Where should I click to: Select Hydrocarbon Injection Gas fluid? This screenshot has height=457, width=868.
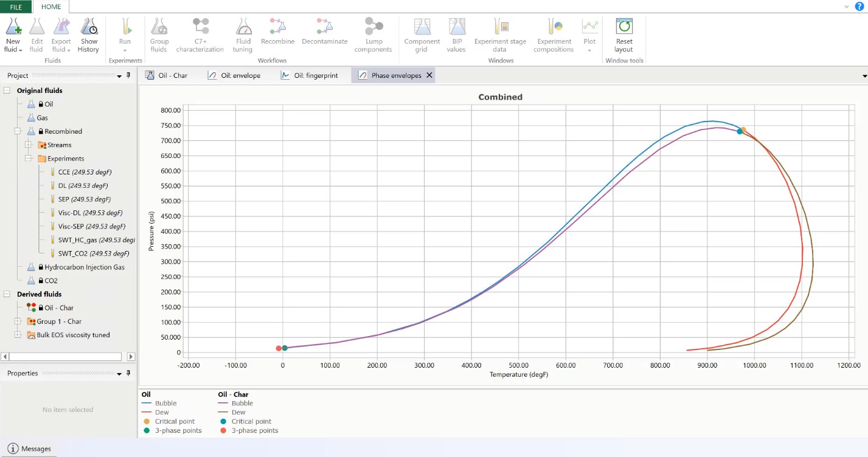(x=84, y=267)
